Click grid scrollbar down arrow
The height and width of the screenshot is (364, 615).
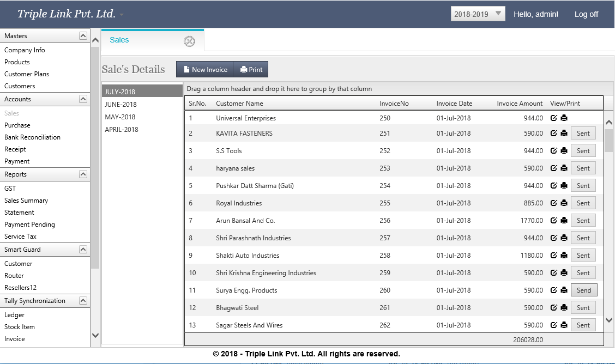[608, 320]
